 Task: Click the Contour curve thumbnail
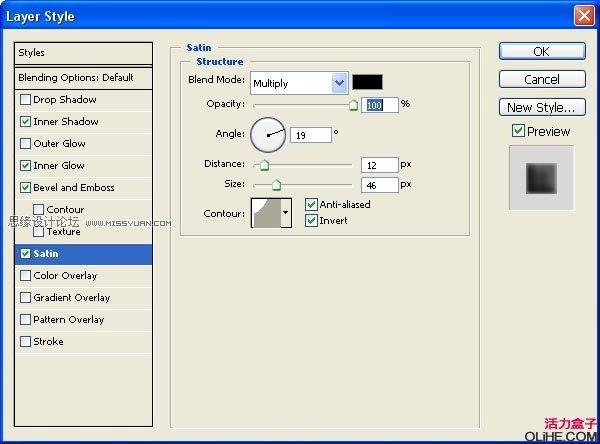pos(266,213)
